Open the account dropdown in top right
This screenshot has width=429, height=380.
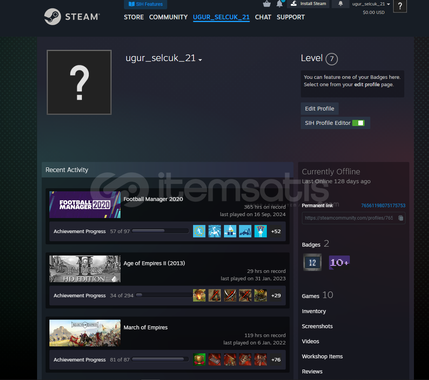(371, 4)
